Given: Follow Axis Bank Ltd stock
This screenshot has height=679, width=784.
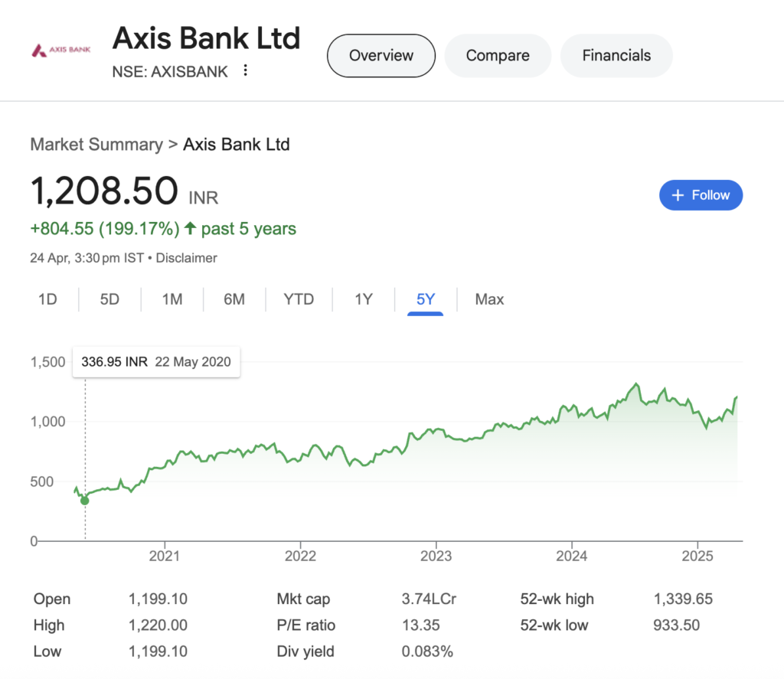Looking at the screenshot, I should click(x=701, y=195).
